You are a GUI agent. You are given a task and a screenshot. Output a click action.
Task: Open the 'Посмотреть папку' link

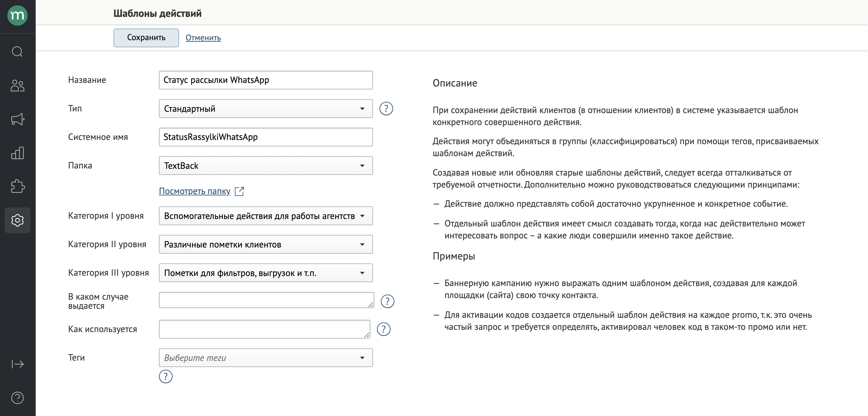(194, 191)
